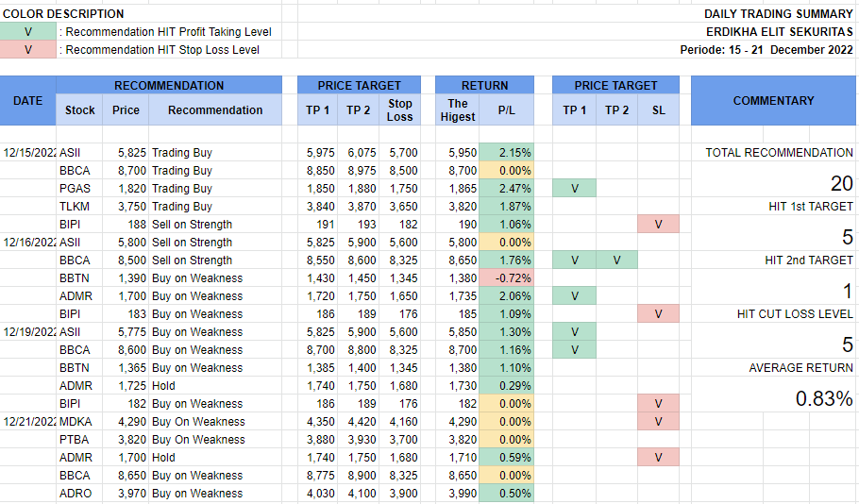Select the DATE column header
This screenshot has height=504, width=859.
point(27,101)
